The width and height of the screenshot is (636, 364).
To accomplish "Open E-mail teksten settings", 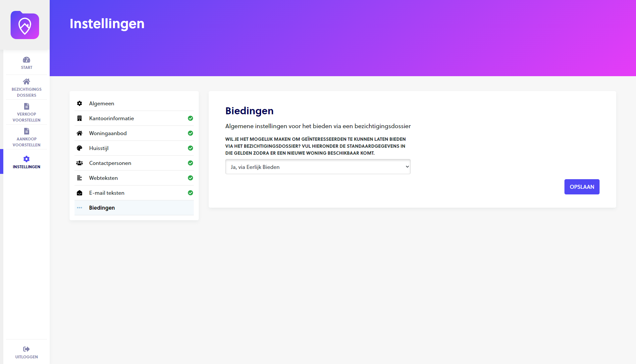I will coord(134,193).
